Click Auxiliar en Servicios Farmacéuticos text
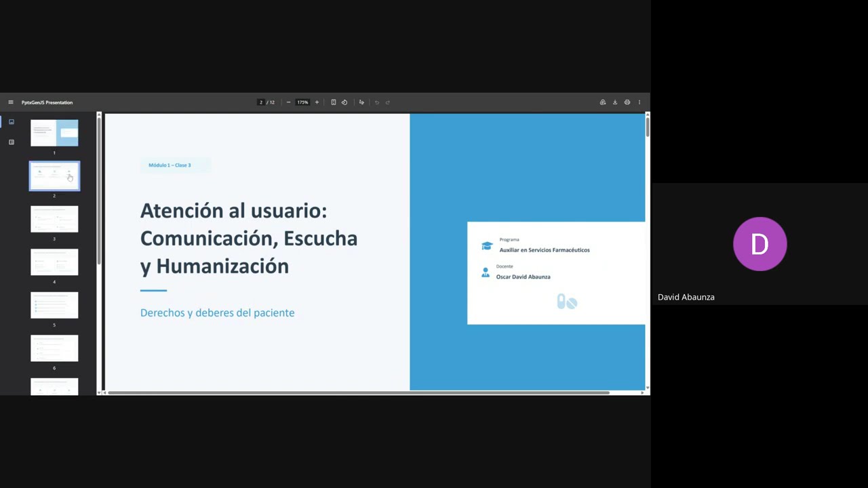868x488 pixels. coord(545,250)
